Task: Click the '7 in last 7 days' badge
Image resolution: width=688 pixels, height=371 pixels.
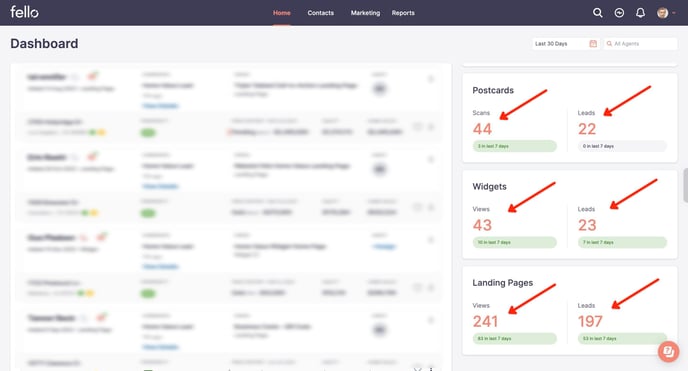Action: click(x=622, y=242)
